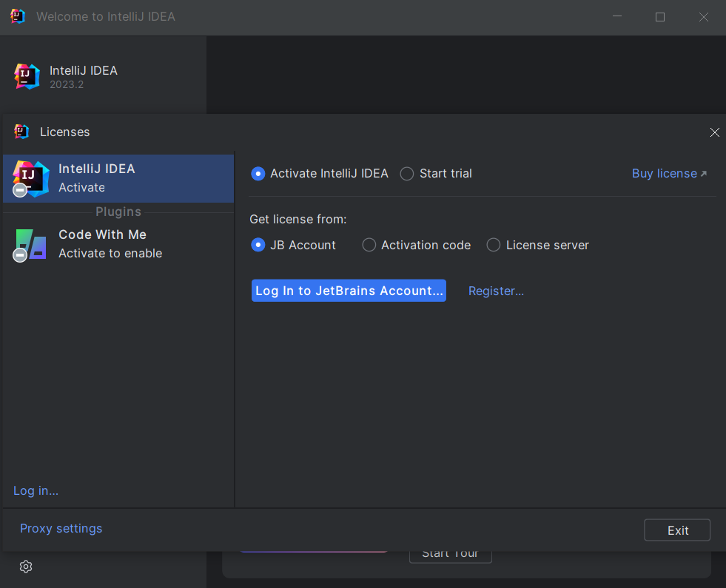Close the Licenses dialog with X
Screen dimensions: 726x588
(x=714, y=132)
